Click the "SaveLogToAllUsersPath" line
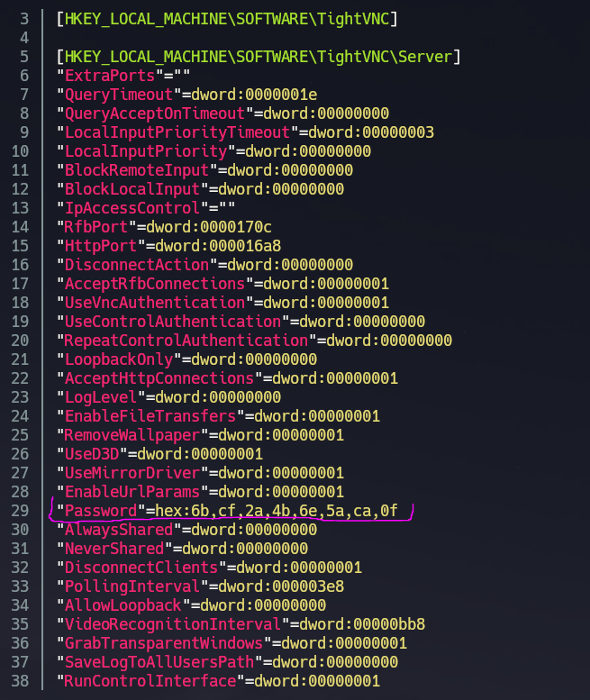 click(227, 662)
